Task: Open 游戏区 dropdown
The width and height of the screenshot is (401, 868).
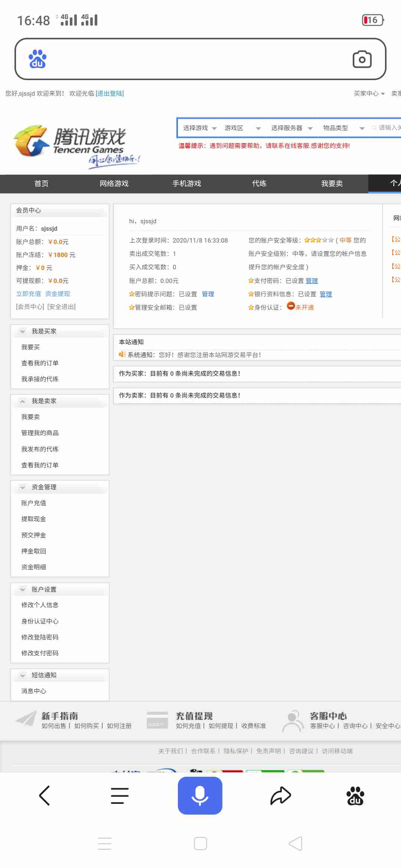Action: 242,128
